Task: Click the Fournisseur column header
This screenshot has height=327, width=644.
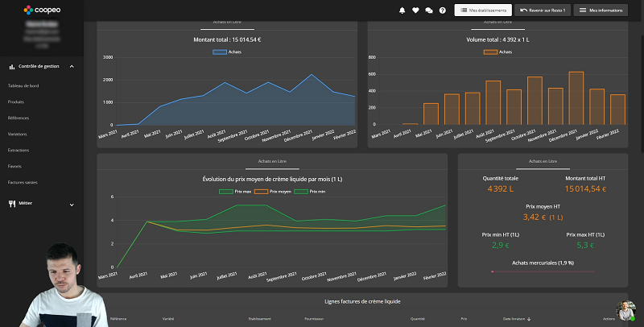Action: point(314,319)
